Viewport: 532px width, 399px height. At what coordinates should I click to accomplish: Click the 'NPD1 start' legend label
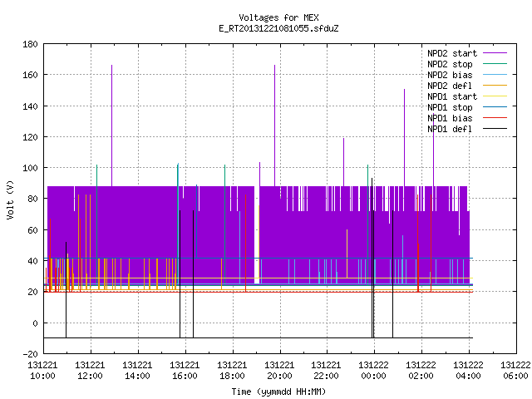coord(452,96)
